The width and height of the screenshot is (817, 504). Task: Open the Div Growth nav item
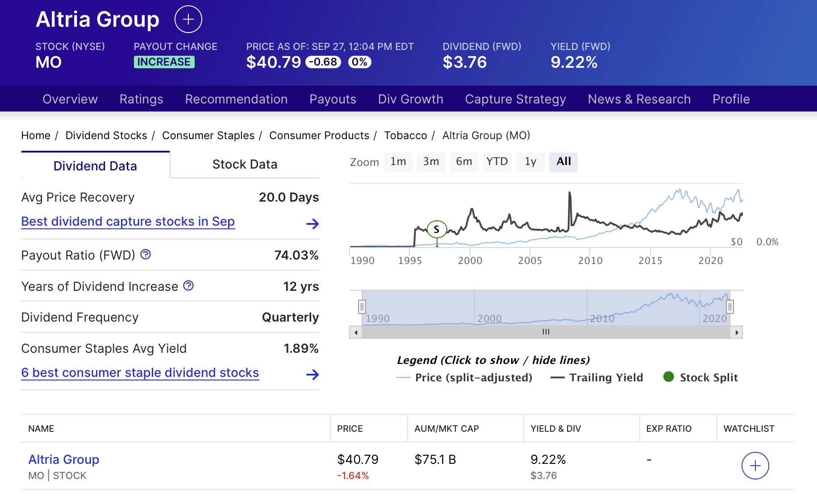410,99
